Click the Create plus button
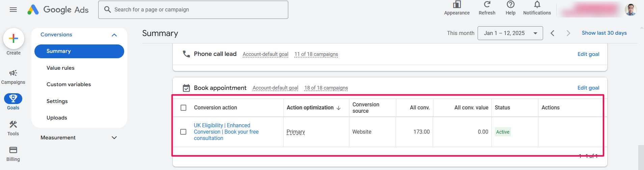 pos(14,38)
